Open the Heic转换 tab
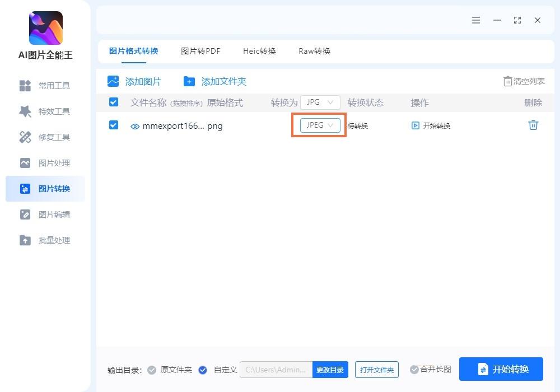 tap(259, 51)
